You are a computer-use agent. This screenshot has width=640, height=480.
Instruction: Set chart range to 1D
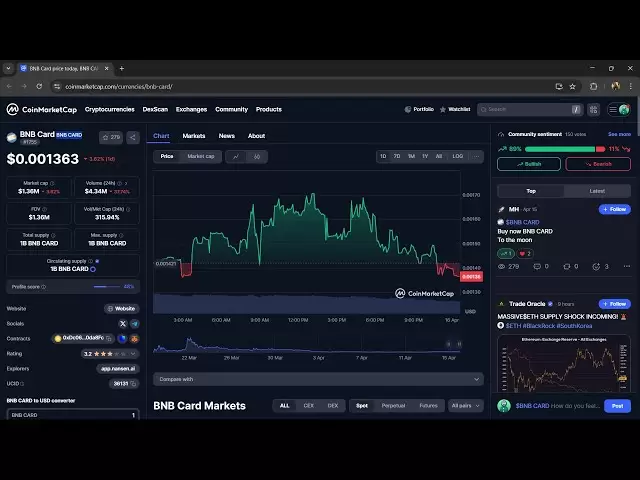383,156
